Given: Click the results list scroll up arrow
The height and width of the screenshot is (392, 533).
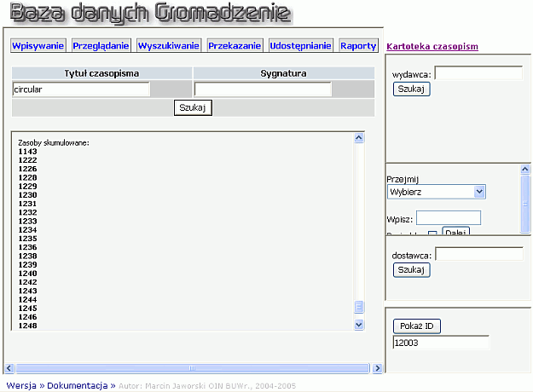Looking at the screenshot, I should click(359, 137).
